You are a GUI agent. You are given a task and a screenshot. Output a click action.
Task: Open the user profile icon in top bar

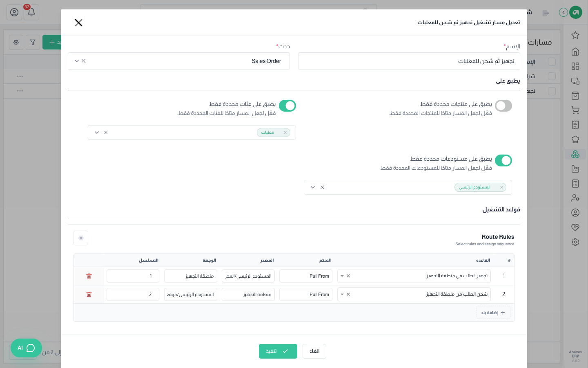pyautogui.click(x=14, y=12)
